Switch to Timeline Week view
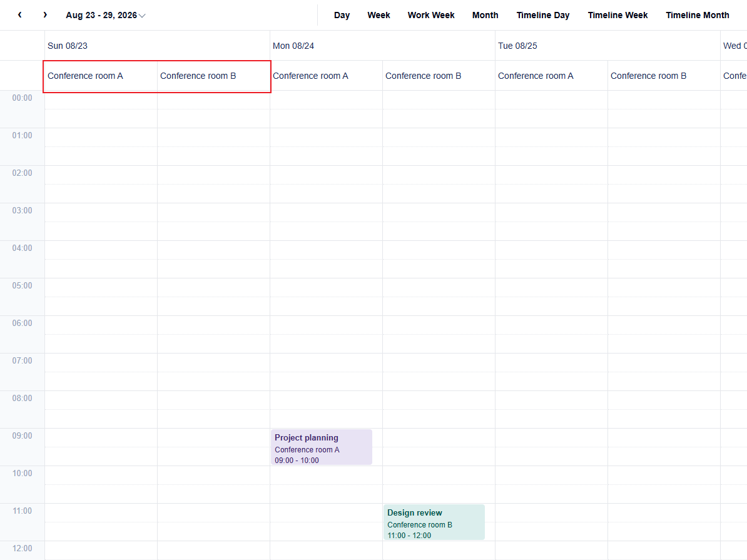The image size is (747, 560). click(617, 15)
